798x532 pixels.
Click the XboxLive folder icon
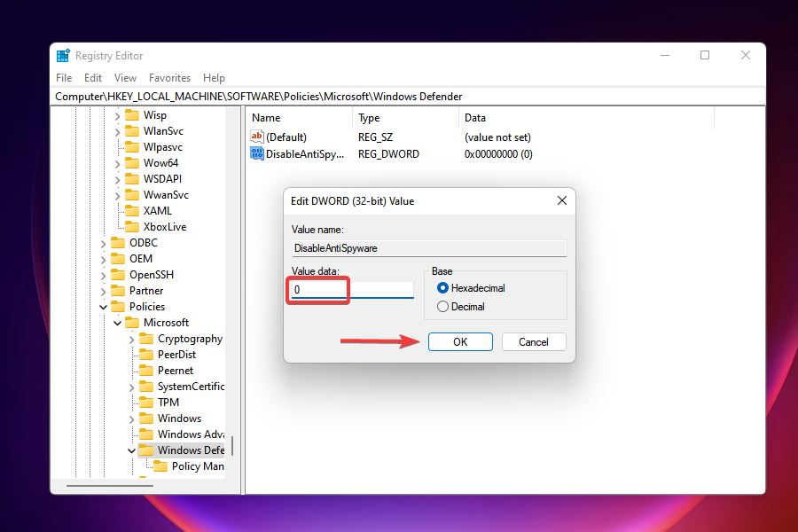tap(131, 226)
